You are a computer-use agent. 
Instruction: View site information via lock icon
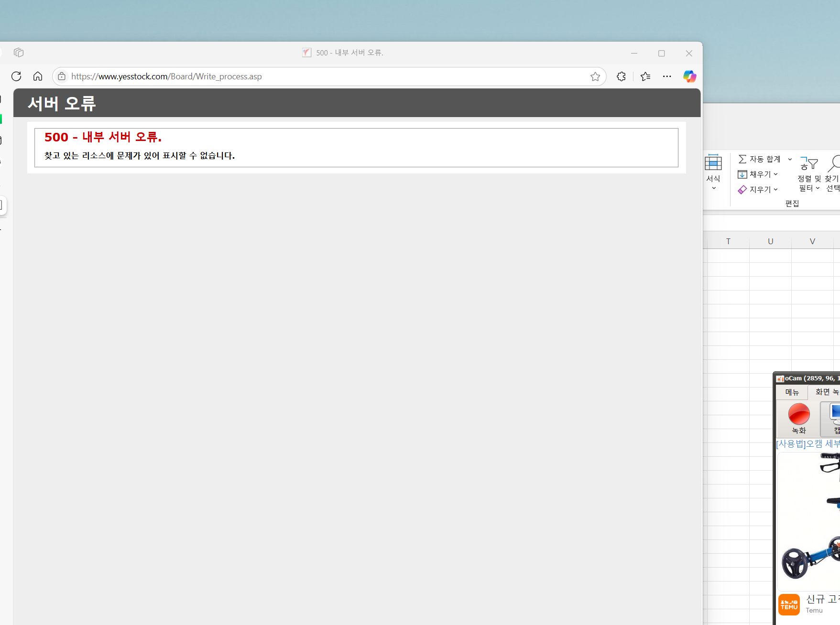[x=62, y=76]
